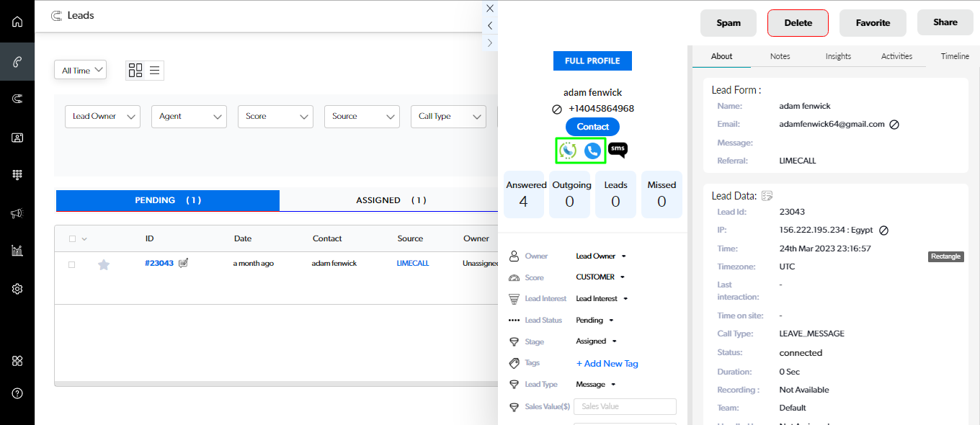The image size is (980, 425).
Task: Open the Settings gear in sidebar
Action: 17,289
